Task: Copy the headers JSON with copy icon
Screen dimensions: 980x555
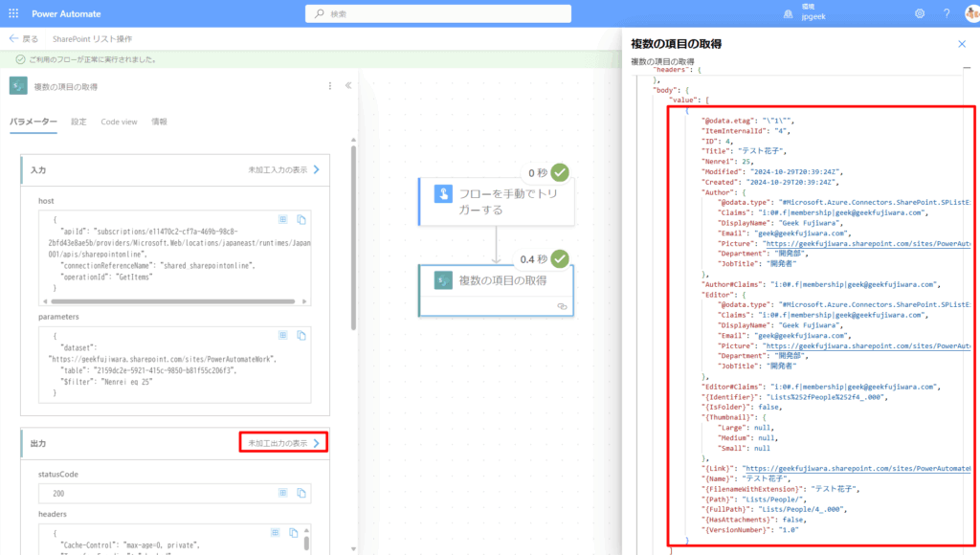Action: pyautogui.click(x=293, y=533)
